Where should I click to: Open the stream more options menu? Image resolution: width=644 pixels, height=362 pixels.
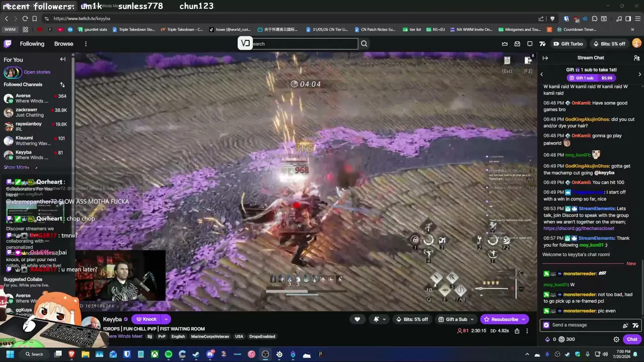click(527, 331)
